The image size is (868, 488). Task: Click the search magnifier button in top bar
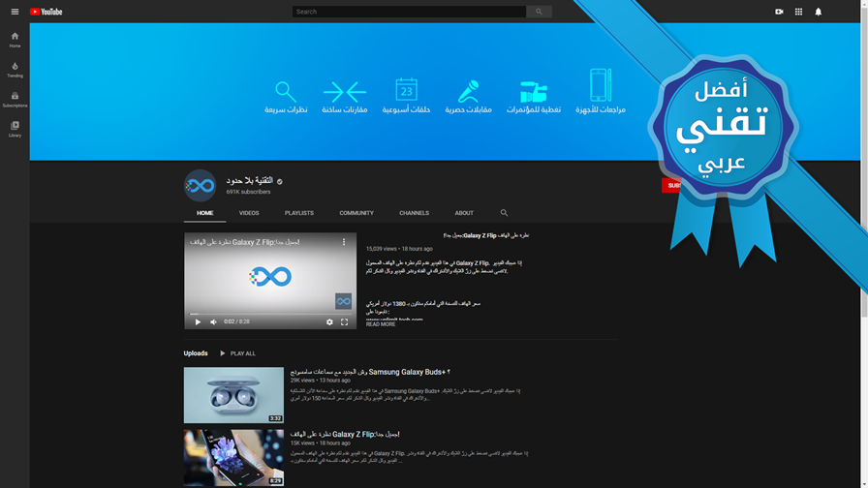(x=539, y=12)
